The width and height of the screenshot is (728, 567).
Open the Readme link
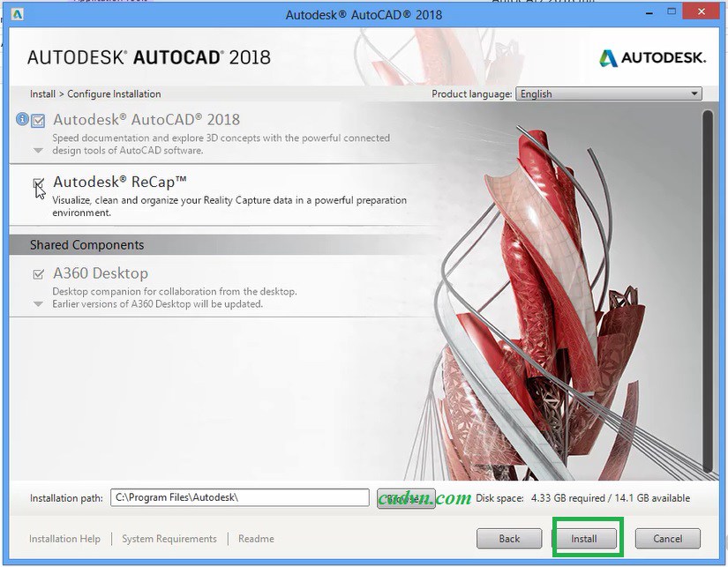pos(256,539)
